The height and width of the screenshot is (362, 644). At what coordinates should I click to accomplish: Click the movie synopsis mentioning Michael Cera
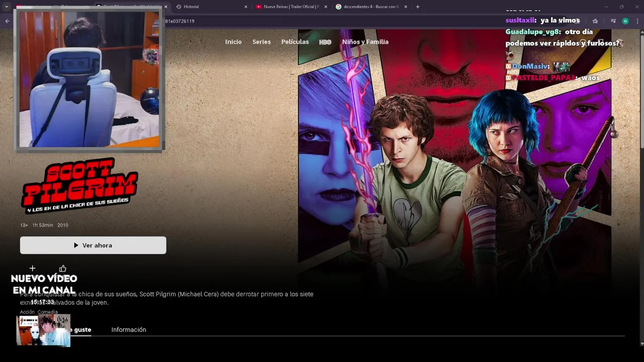(x=167, y=298)
